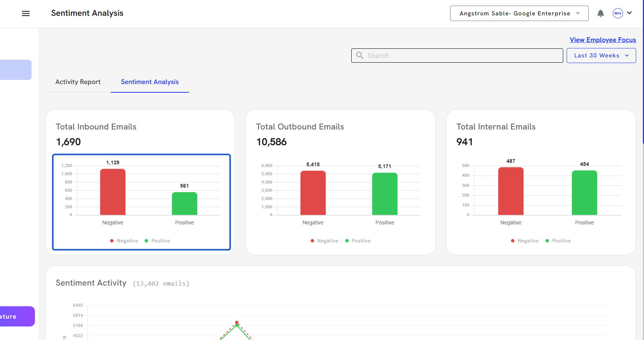
Task: Toggle Negative legend in Outbound Emails chart
Action: click(x=324, y=241)
